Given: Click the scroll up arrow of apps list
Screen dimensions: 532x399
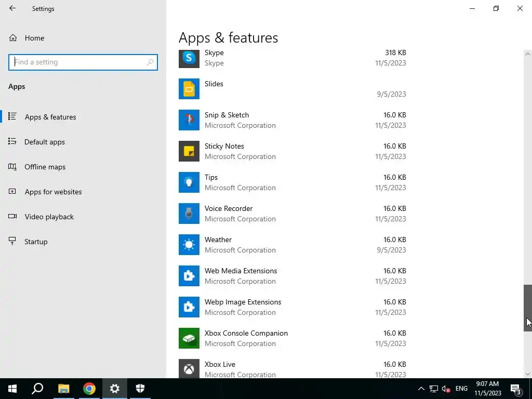Looking at the screenshot, I should pos(528,54).
